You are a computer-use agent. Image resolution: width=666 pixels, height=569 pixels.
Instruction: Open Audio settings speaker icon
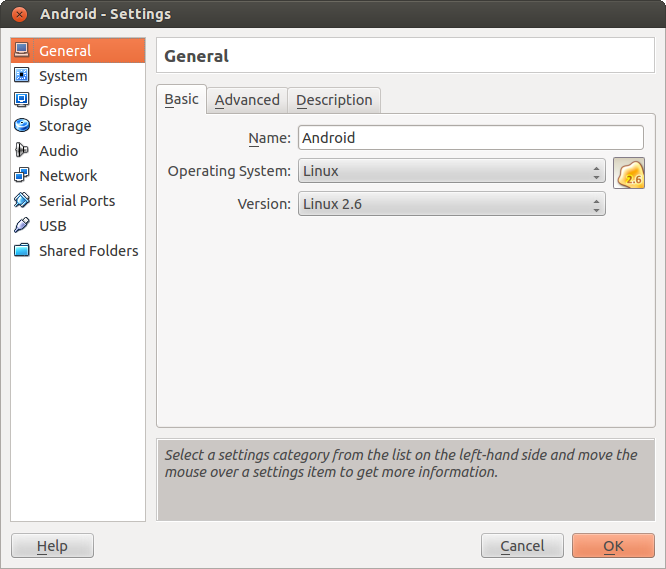[21, 151]
